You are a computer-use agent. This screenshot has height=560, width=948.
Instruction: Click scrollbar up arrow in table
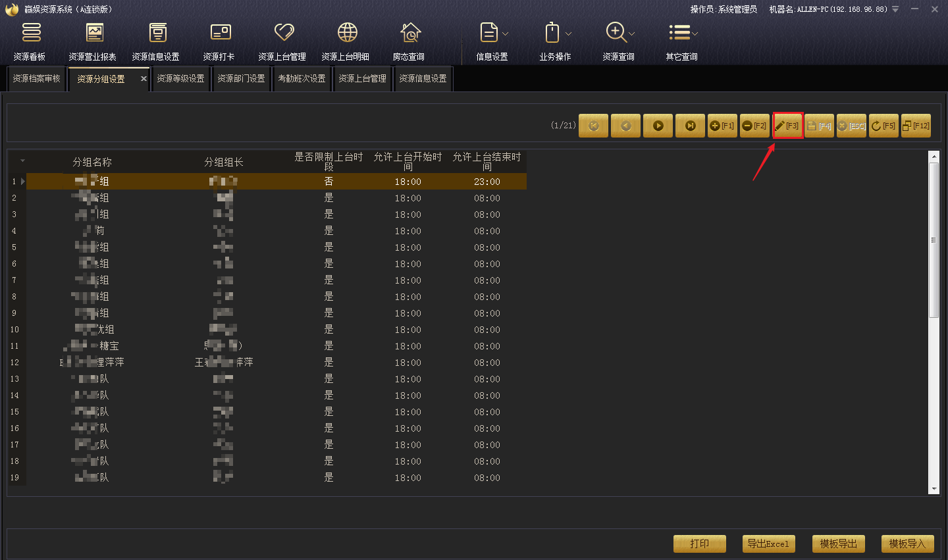coord(934,157)
